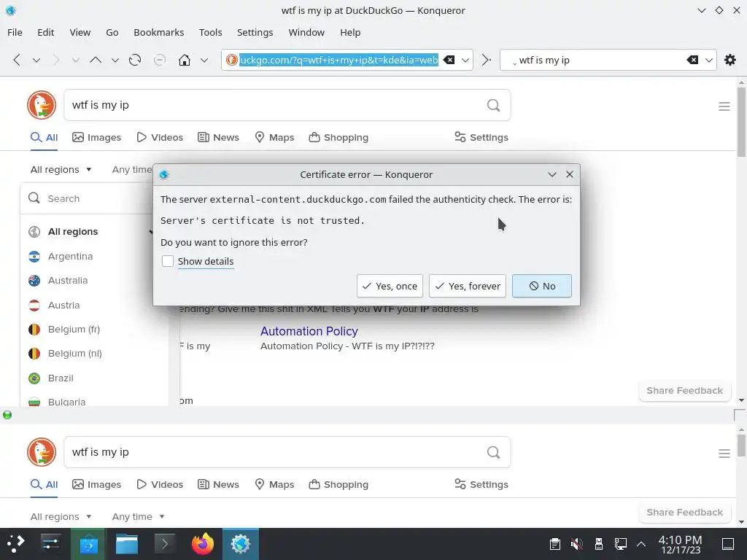Open the Go menu
This screenshot has width=747, height=560.
(x=112, y=32)
